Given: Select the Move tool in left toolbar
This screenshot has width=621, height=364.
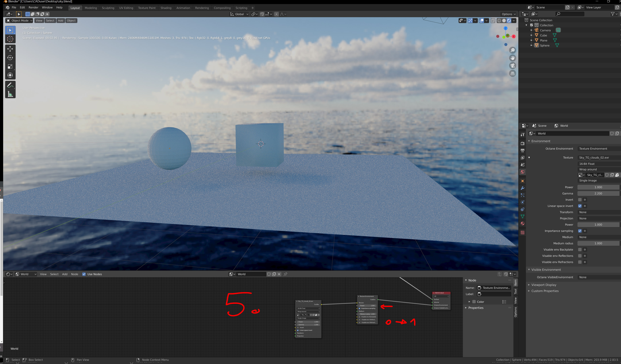Looking at the screenshot, I should click(10, 49).
